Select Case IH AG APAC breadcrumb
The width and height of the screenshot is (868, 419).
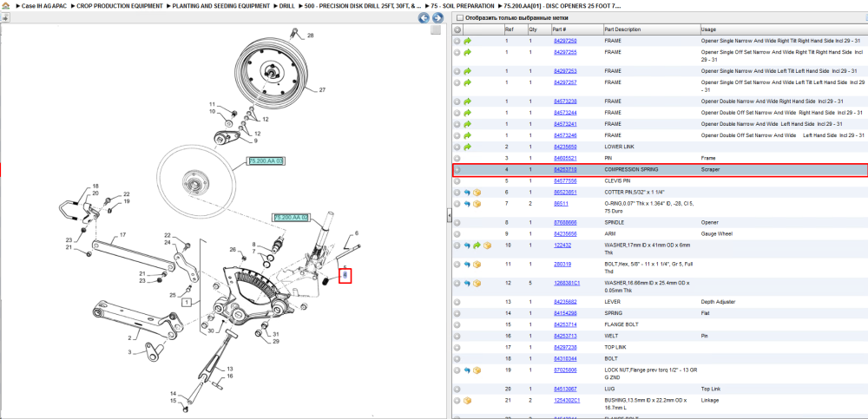tap(43, 5)
